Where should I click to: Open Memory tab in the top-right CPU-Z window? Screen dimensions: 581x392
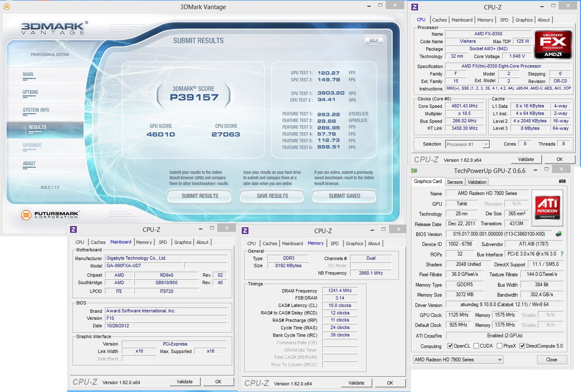(x=485, y=20)
